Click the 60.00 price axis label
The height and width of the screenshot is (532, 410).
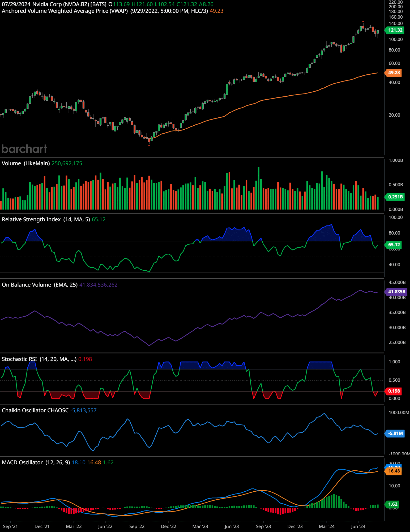(x=394, y=63)
